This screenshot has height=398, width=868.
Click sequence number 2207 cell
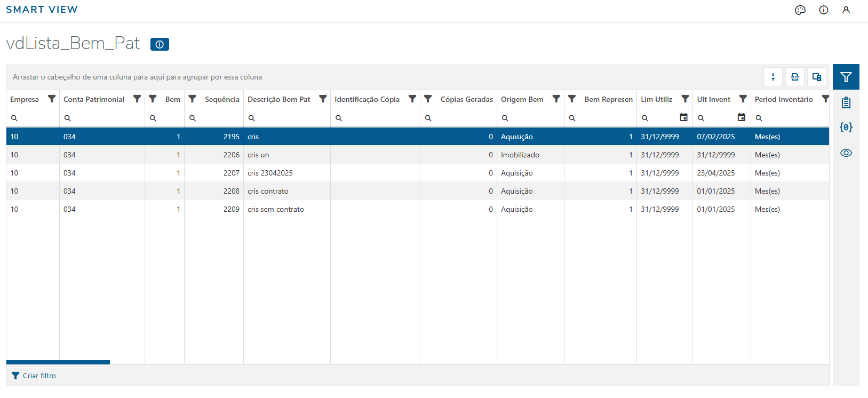click(214, 173)
